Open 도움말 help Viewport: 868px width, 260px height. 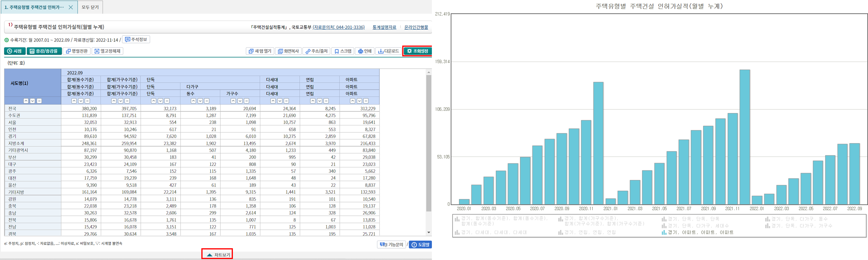click(x=420, y=244)
